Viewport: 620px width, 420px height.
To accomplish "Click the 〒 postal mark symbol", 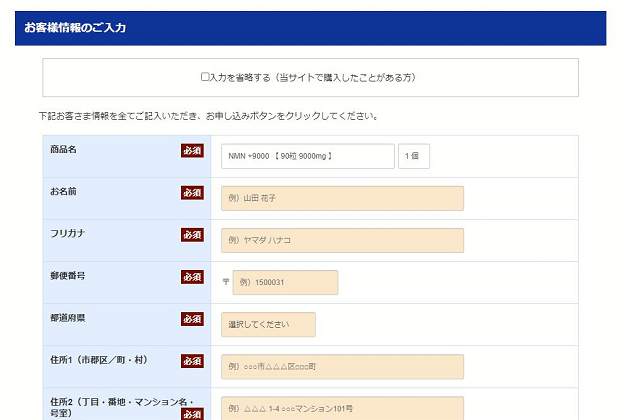I will click(x=226, y=283).
